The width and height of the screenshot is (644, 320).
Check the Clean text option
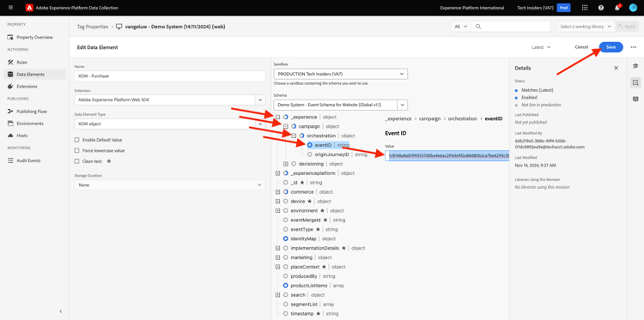pyautogui.click(x=76, y=161)
